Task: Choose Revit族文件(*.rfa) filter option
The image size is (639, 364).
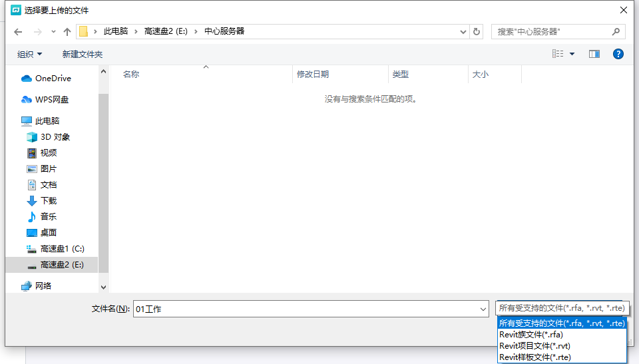Action: click(x=531, y=335)
